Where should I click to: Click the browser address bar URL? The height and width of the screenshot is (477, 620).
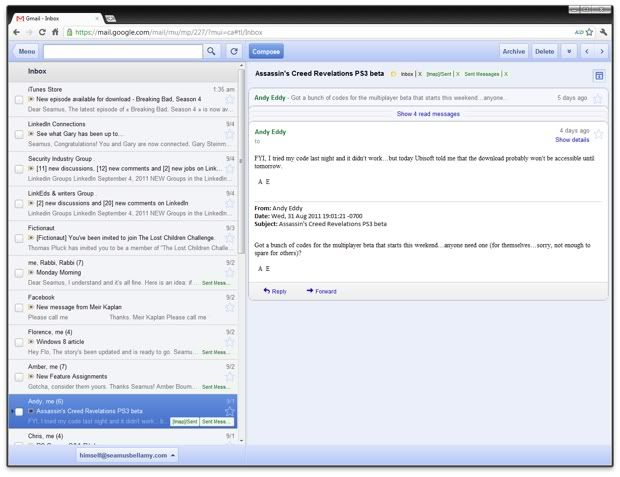[169, 32]
